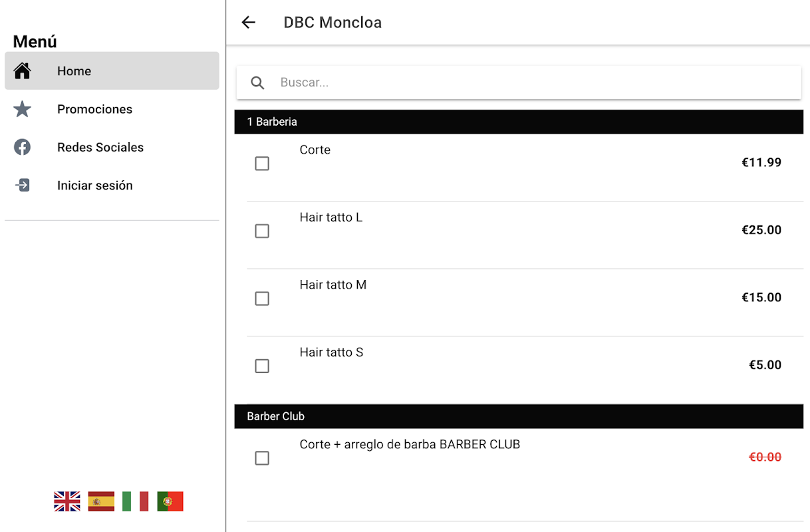Open the Promociones menu item
This screenshot has width=810, height=532.
point(94,109)
